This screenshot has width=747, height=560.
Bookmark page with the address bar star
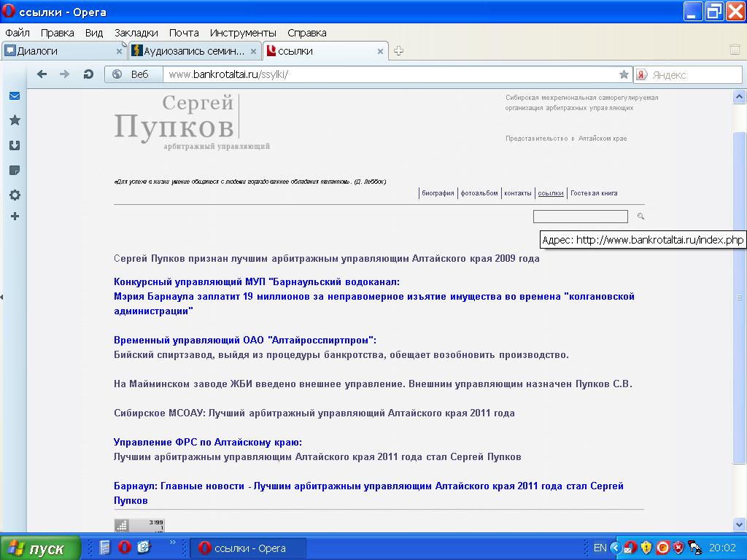coord(624,74)
